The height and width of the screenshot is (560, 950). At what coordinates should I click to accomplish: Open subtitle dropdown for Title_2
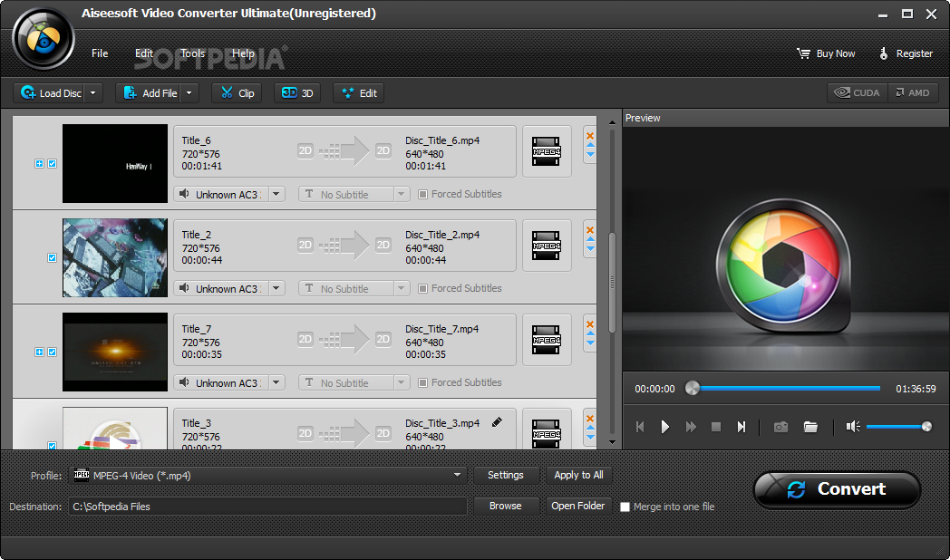click(401, 288)
